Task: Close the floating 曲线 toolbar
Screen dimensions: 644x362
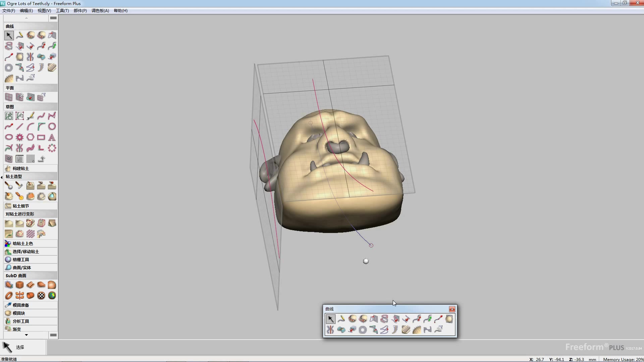Action: (452, 309)
